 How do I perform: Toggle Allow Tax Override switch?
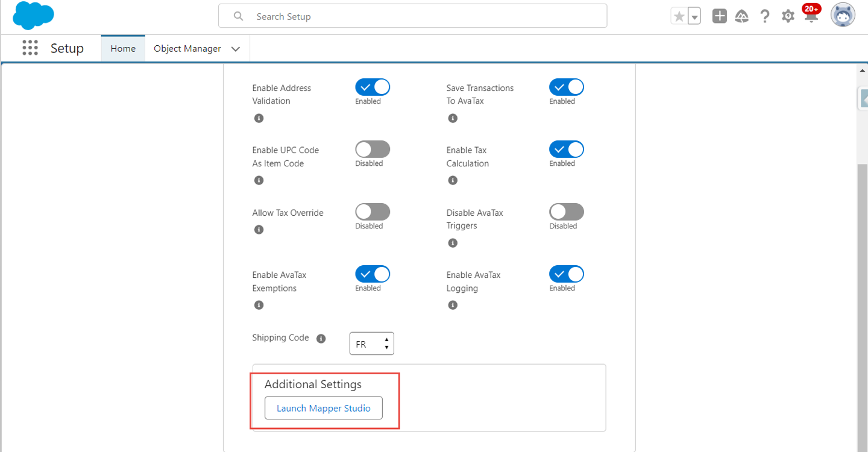(373, 212)
